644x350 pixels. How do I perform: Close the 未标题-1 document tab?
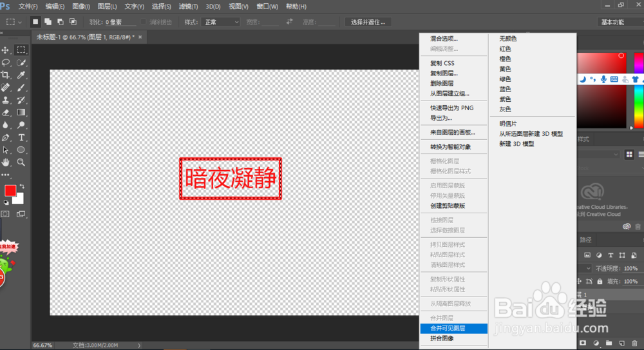140,37
